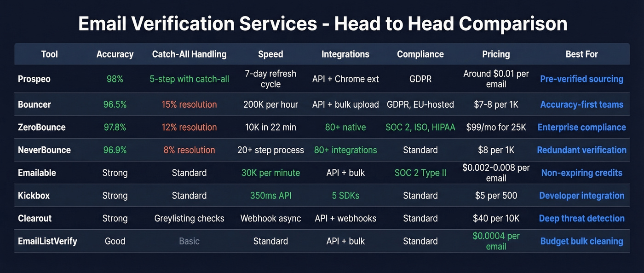This screenshot has height=273, width=644.
Task: Select the EmailListVerify row label
Action: [x=46, y=241]
